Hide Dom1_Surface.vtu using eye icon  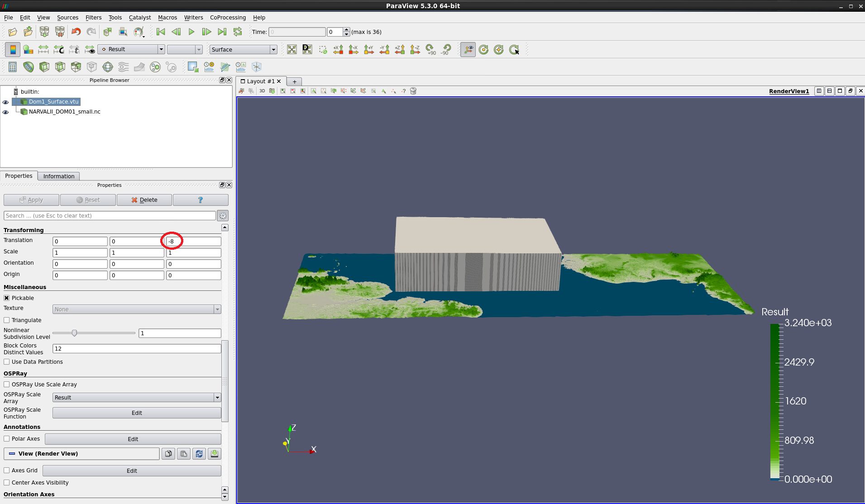coord(5,102)
